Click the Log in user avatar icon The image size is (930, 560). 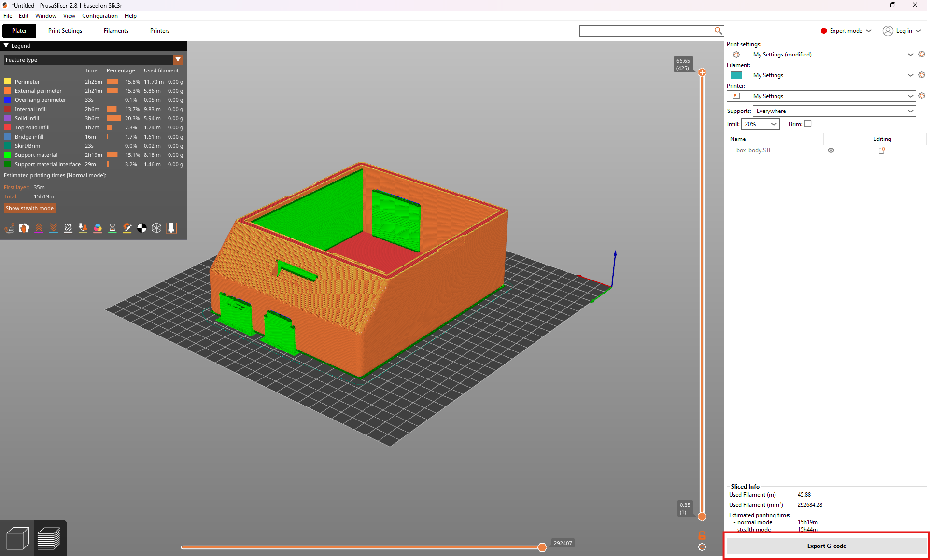pyautogui.click(x=888, y=31)
